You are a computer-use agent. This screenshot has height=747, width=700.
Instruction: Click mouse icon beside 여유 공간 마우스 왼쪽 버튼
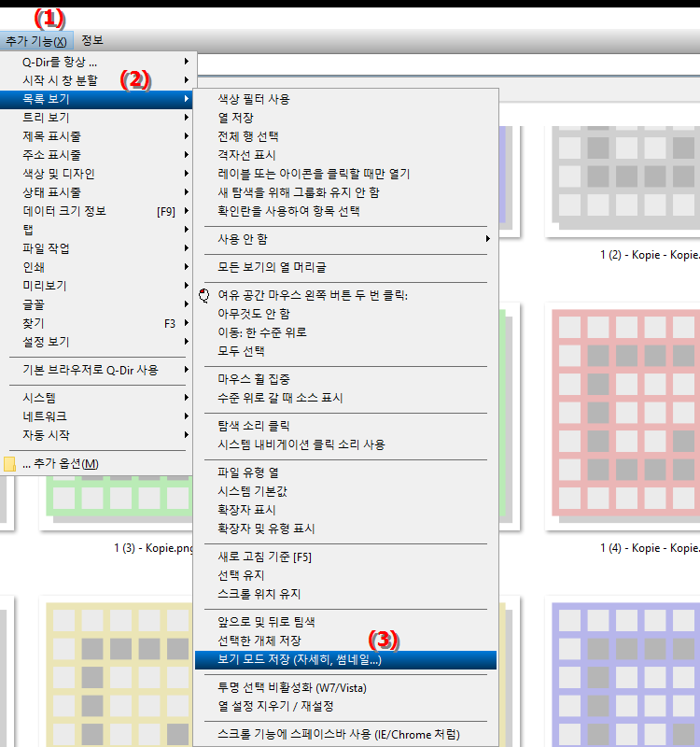coord(204,295)
